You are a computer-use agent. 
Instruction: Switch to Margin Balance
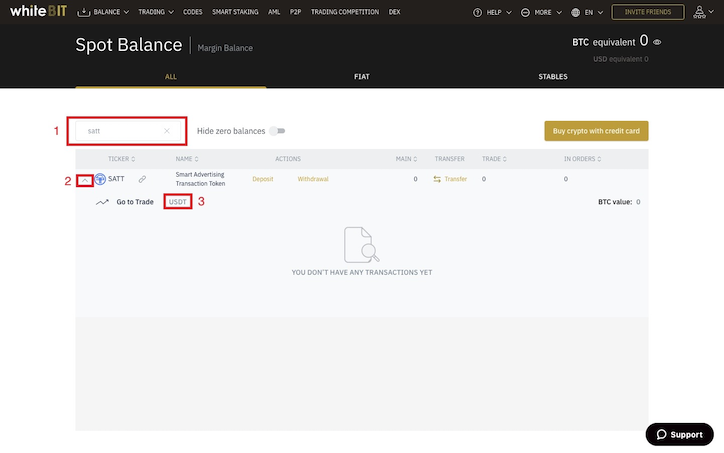pos(225,48)
